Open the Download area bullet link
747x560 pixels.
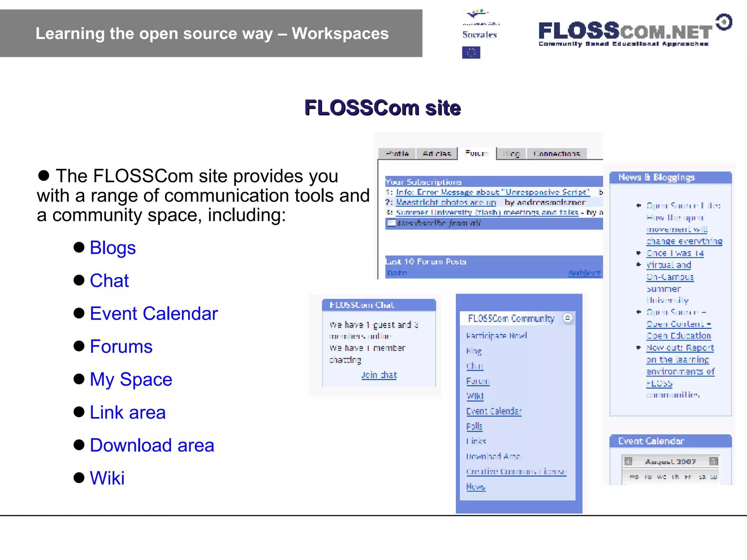pyautogui.click(x=152, y=445)
